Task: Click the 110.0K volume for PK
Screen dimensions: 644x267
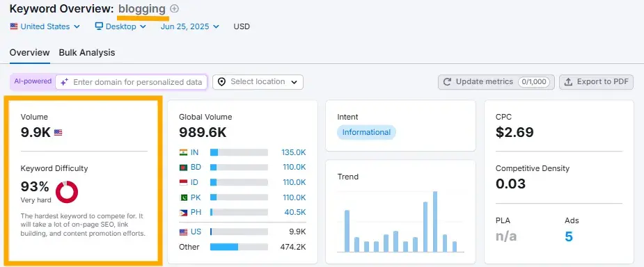Action: tap(294, 197)
